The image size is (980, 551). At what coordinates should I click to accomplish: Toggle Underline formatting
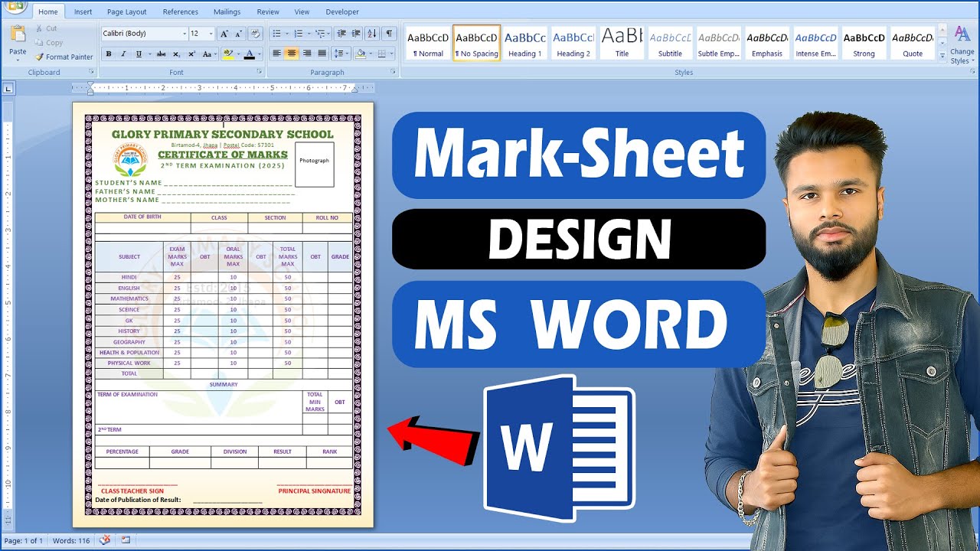pyautogui.click(x=139, y=54)
